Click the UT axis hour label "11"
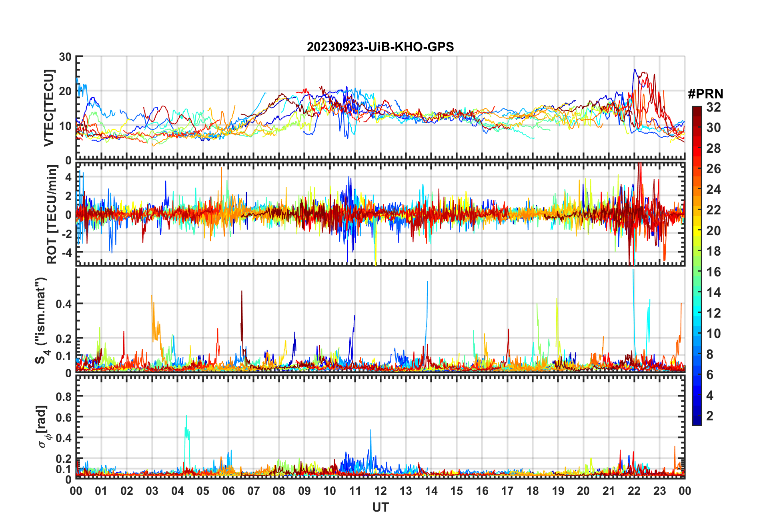 (x=355, y=491)
